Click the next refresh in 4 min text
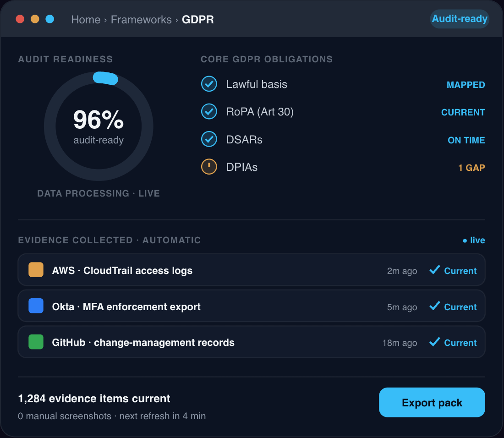Viewport: 504px width, 438px height. tap(162, 416)
